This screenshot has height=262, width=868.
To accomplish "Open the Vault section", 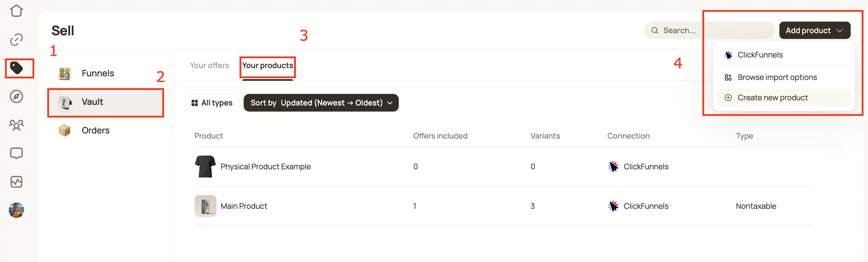I will click(106, 103).
